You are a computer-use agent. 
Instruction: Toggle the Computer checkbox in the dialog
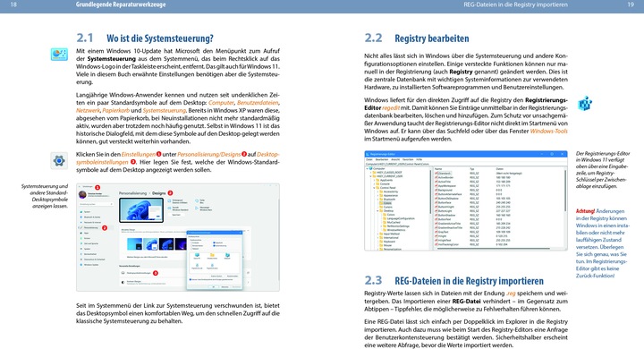[x=191, y=243]
